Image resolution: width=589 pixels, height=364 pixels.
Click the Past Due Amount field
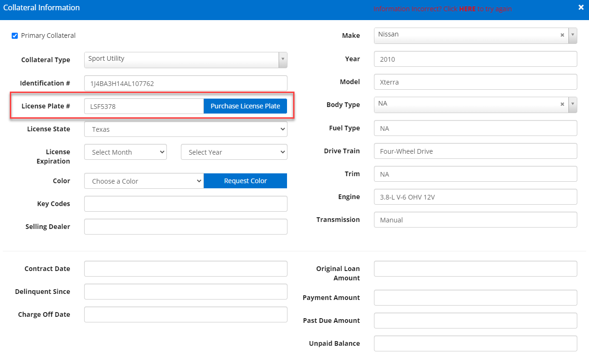(475, 321)
